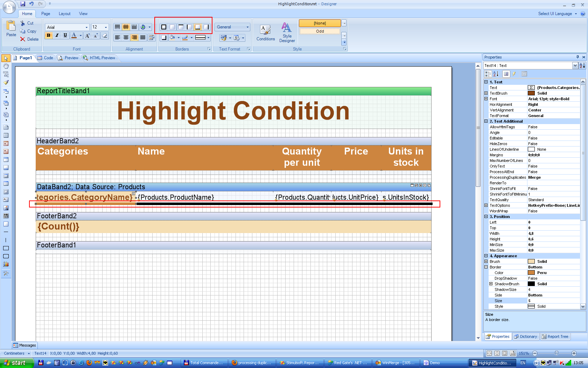Open the Select UI Language dropdown
Screen dimensions: 588x368
557,14
